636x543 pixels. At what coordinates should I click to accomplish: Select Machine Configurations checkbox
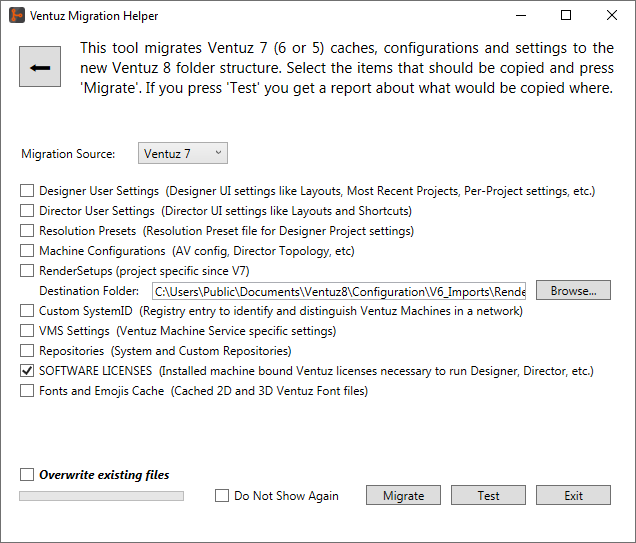(28, 251)
